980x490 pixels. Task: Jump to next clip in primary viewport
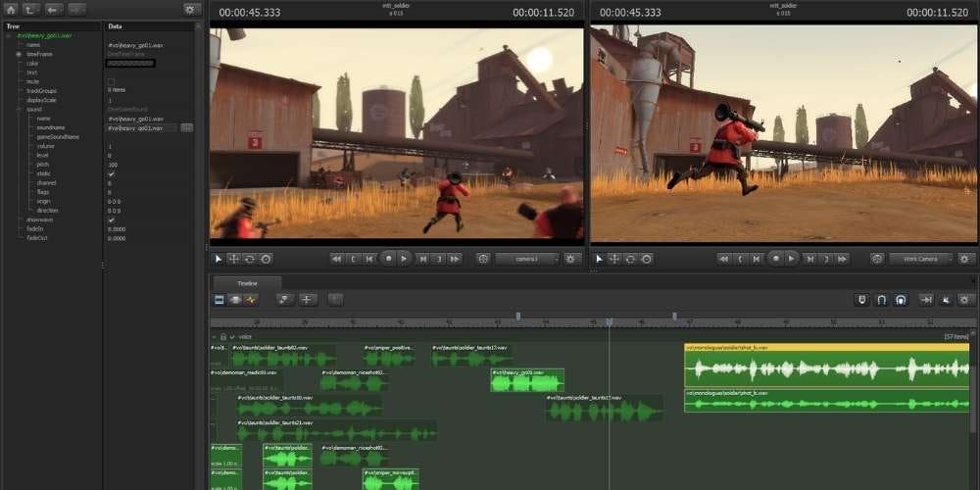pos(439,259)
